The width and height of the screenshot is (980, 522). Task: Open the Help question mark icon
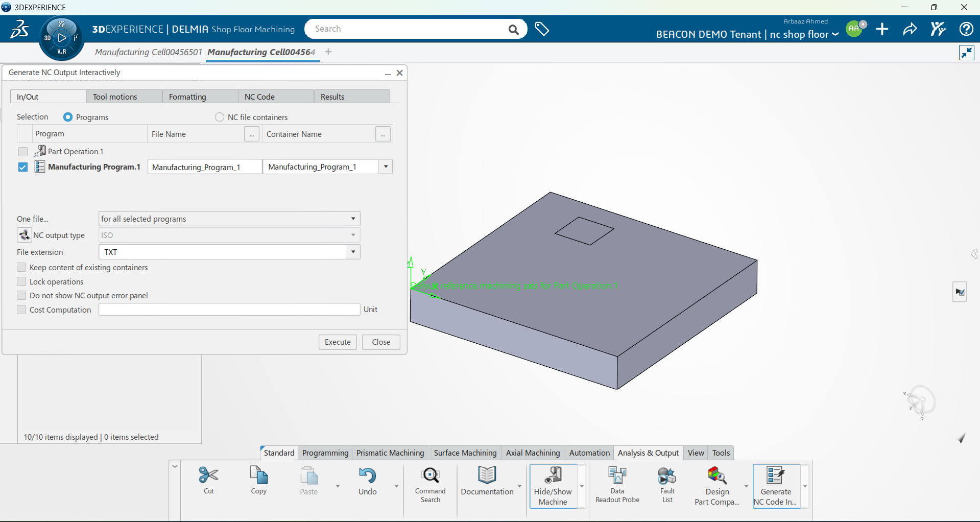pos(966,29)
